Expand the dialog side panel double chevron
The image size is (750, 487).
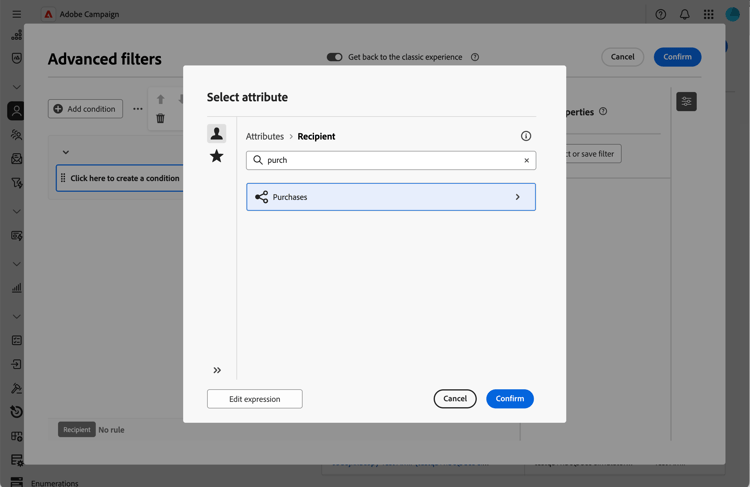(217, 370)
